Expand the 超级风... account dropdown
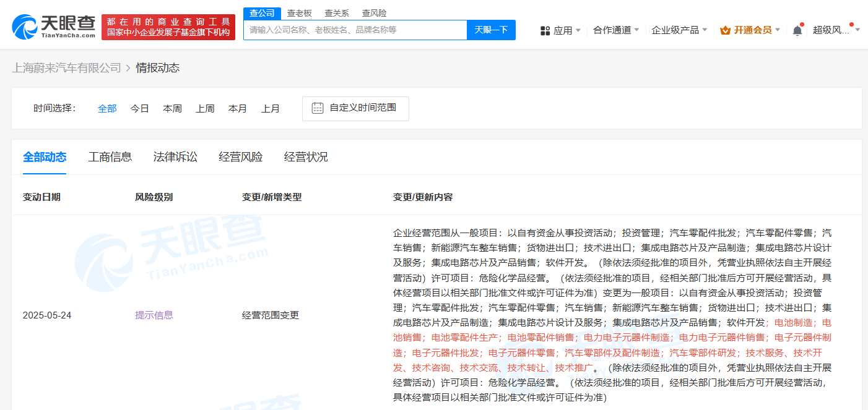Viewport: 868px width, 410px height. point(836,30)
